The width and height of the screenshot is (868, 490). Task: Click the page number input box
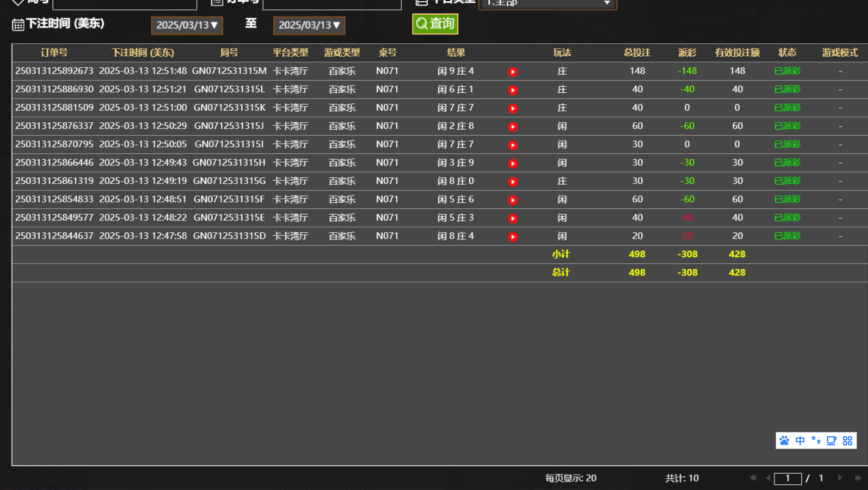(x=787, y=478)
